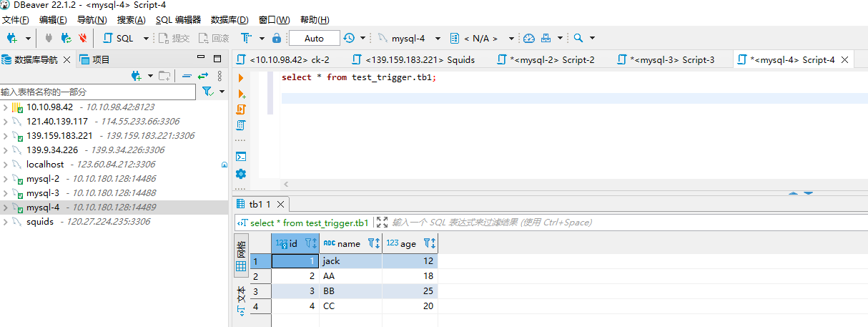The image size is (868, 327).
Task: Open the new connection dropdown arrow in main toolbar
Action: coord(29,38)
